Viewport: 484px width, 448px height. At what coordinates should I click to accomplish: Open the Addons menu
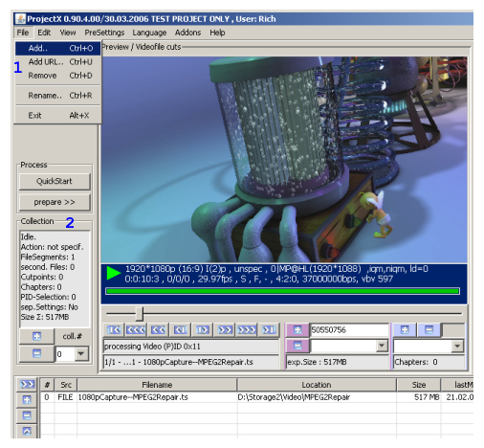click(187, 33)
